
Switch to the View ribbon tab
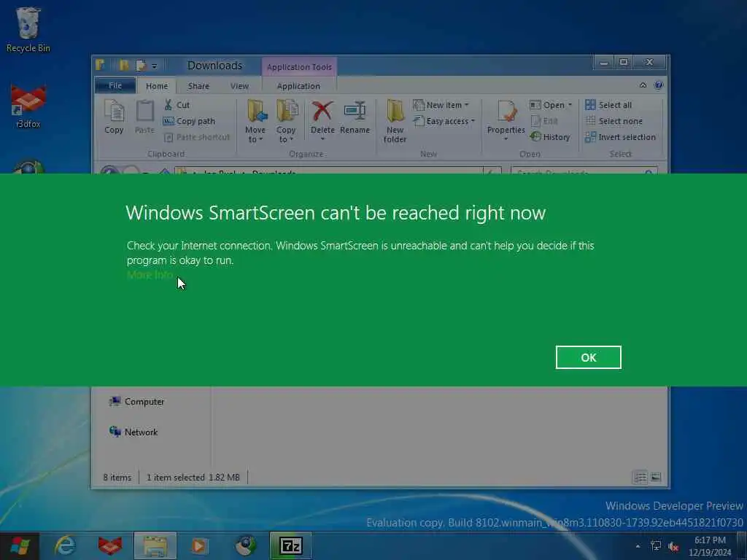tap(239, 86)
